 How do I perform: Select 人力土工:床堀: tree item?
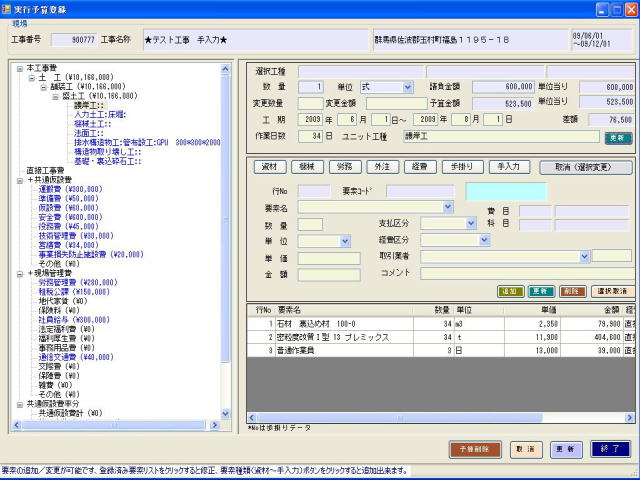point(100,115)
